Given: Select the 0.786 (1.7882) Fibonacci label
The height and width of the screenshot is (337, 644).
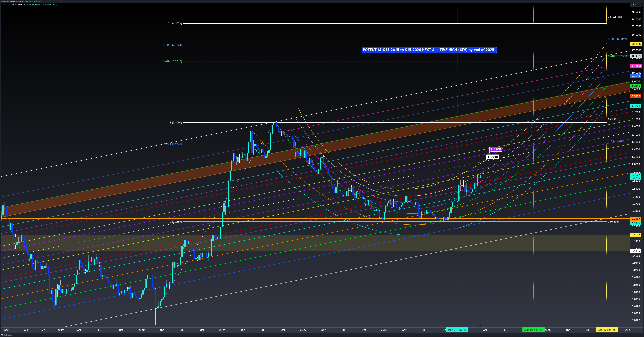Looking at the screenshot, I should coord(617,141).
